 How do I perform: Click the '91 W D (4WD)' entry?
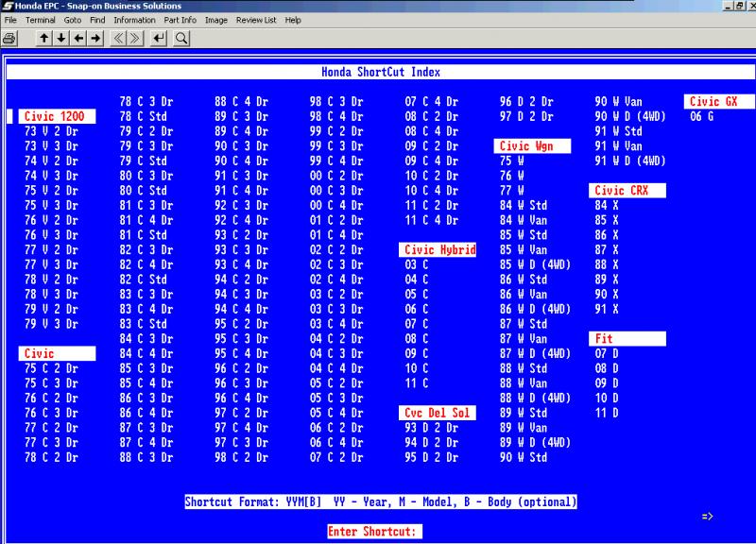(x=630, y=161)
